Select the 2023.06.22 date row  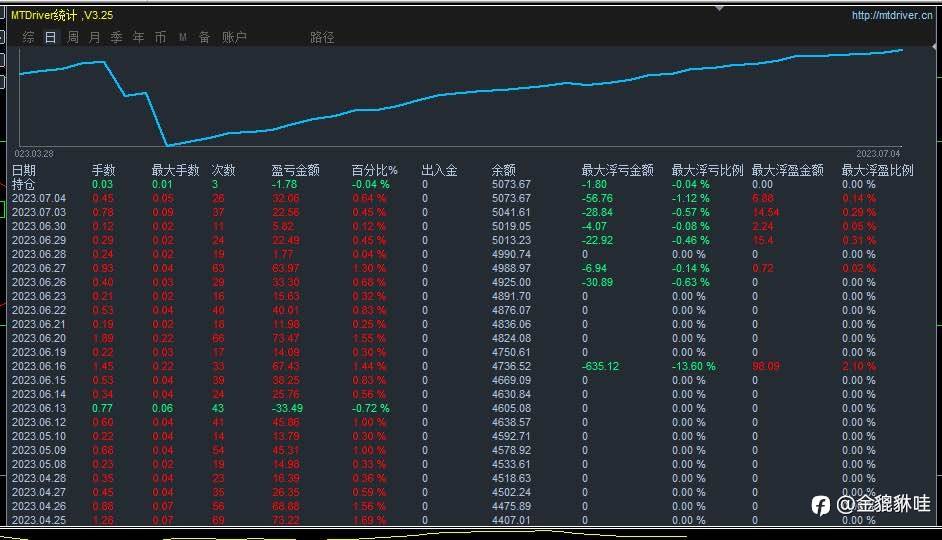38,311
